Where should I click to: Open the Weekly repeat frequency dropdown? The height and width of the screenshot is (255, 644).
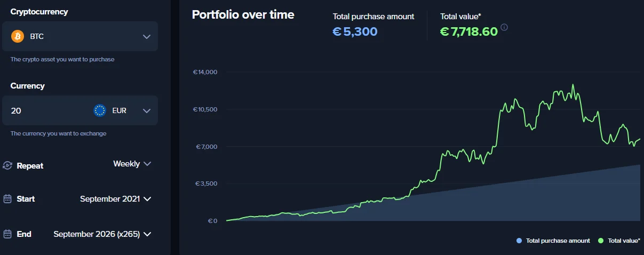[x=132, y=164]
